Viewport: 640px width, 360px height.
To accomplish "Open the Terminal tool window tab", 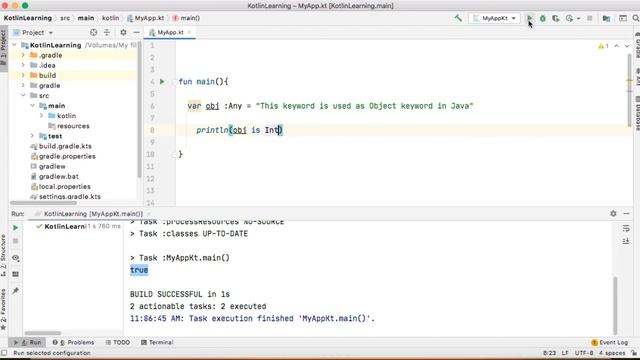I will click(157, 342).
